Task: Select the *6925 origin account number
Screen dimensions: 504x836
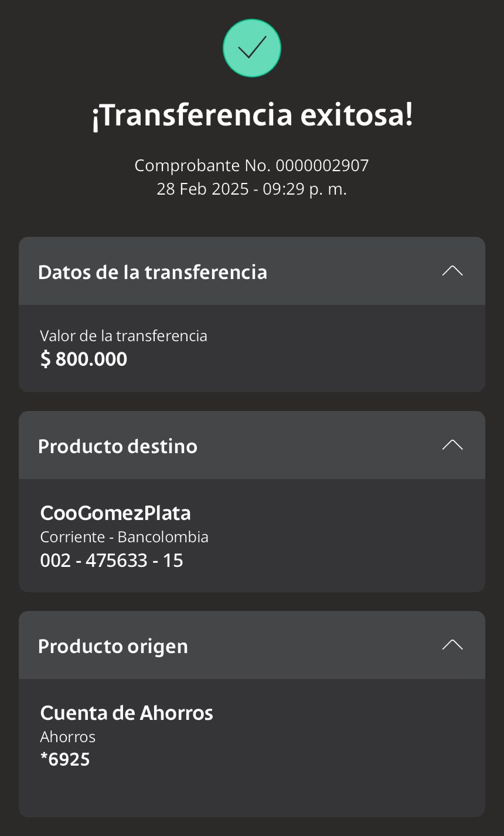Action: 65,760
